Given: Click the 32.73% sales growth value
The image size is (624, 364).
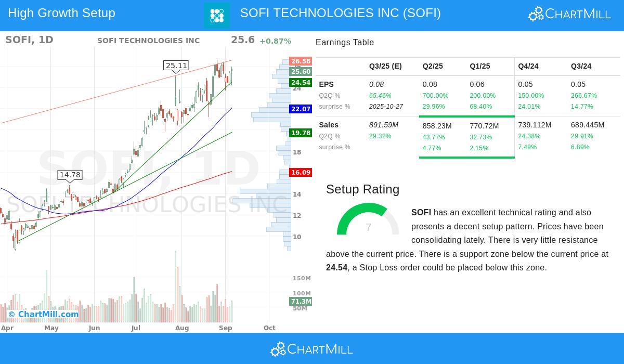Looking at the screenshot, I should pyautogui.click(x=481, y=137).
